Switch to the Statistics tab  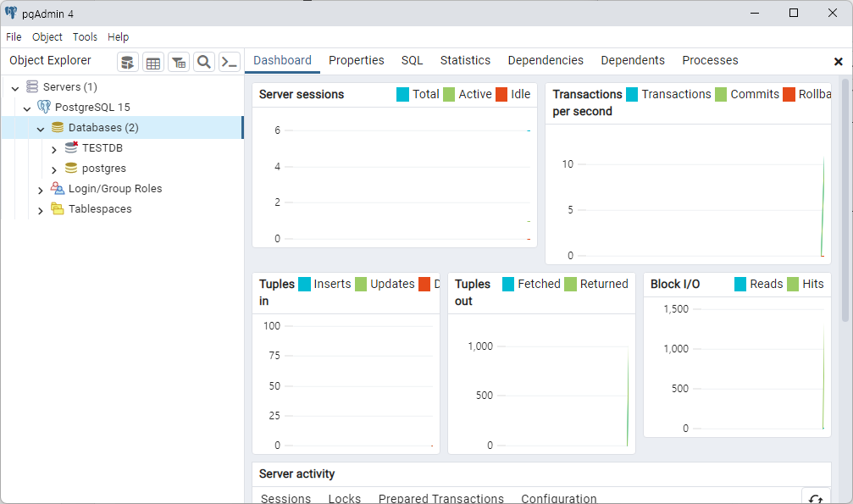(x=465, y=60)
